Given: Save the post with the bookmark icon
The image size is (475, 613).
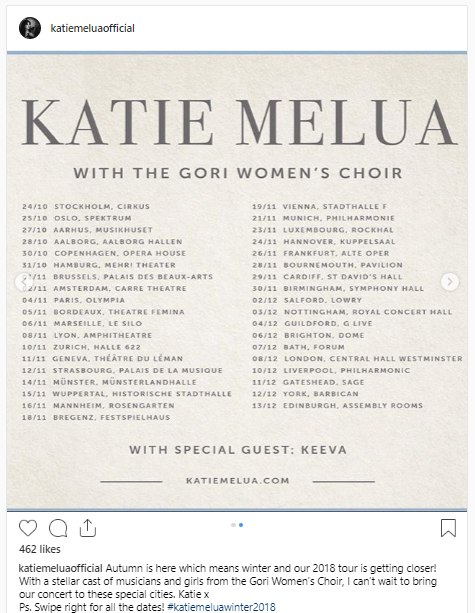Looking at the screenshot, I should point(448,528).
